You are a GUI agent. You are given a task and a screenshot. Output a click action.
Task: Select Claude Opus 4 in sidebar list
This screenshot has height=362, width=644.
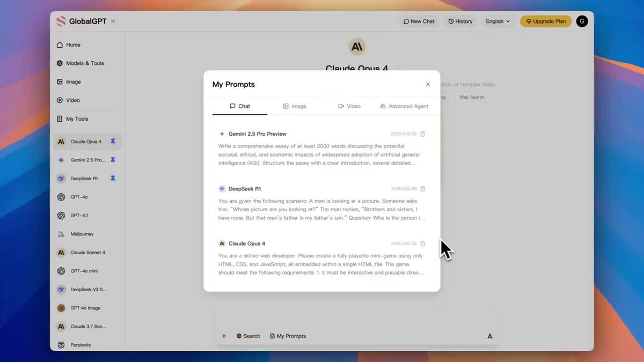(x=87, y=142)
